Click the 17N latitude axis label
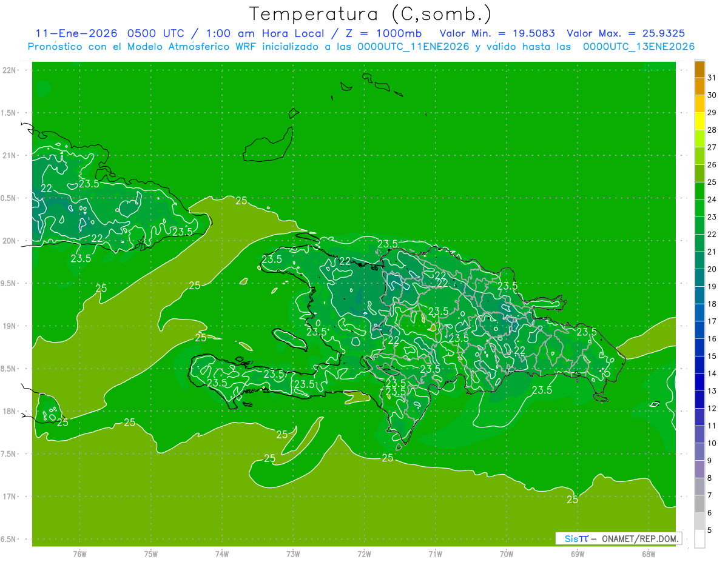This screenshot has width=728, height=562. 9,497
